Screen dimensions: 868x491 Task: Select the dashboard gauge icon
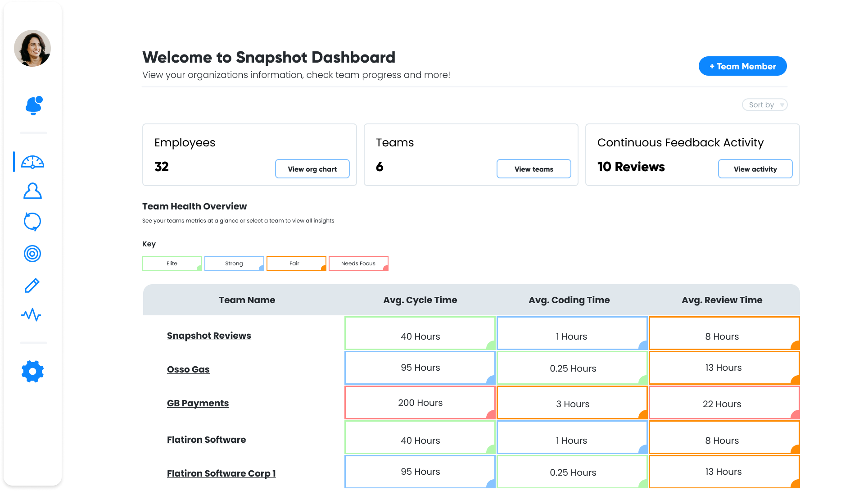(32, 162)
